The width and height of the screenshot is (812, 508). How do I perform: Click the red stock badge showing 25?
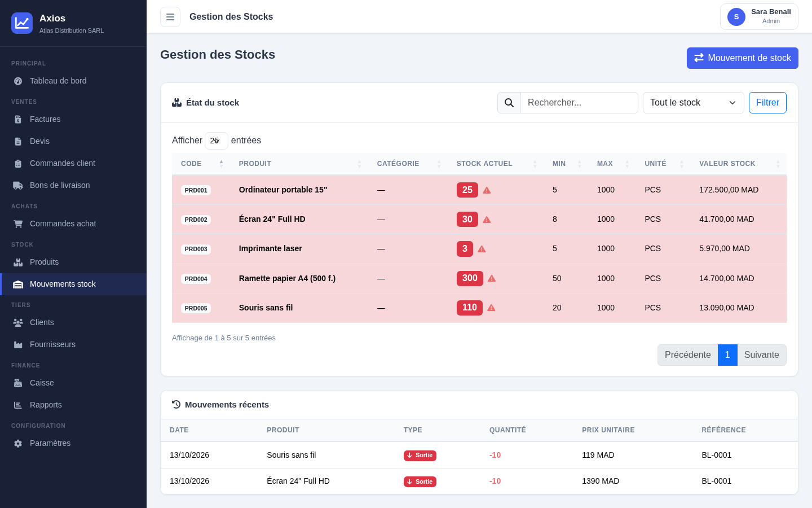point(467,190)
